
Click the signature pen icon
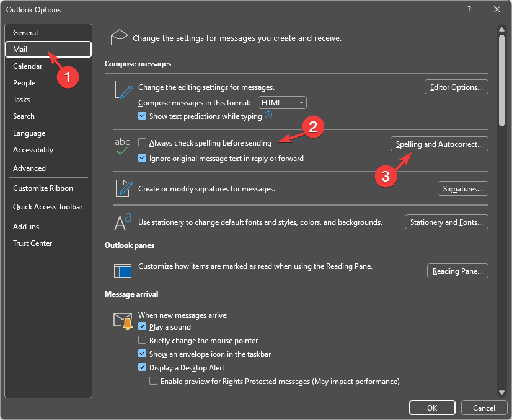tap(124, 188)
